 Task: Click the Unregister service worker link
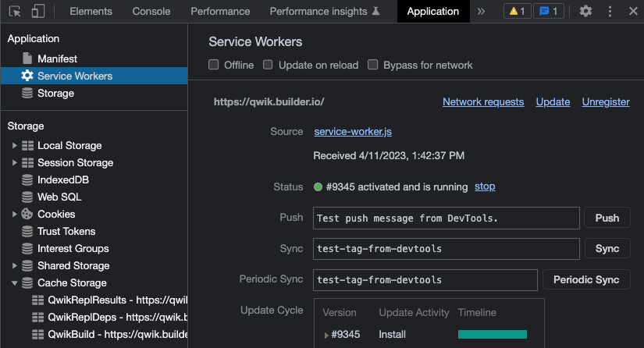pyautogui.click(x=606, y=102)
